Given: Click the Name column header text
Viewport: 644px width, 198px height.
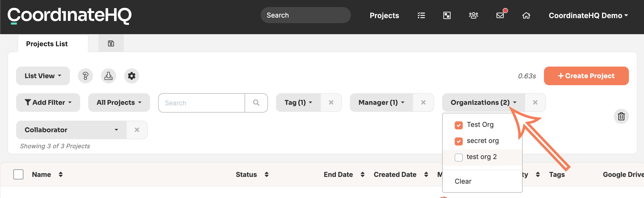Looking at the screenshot, I should coord(41,174).
